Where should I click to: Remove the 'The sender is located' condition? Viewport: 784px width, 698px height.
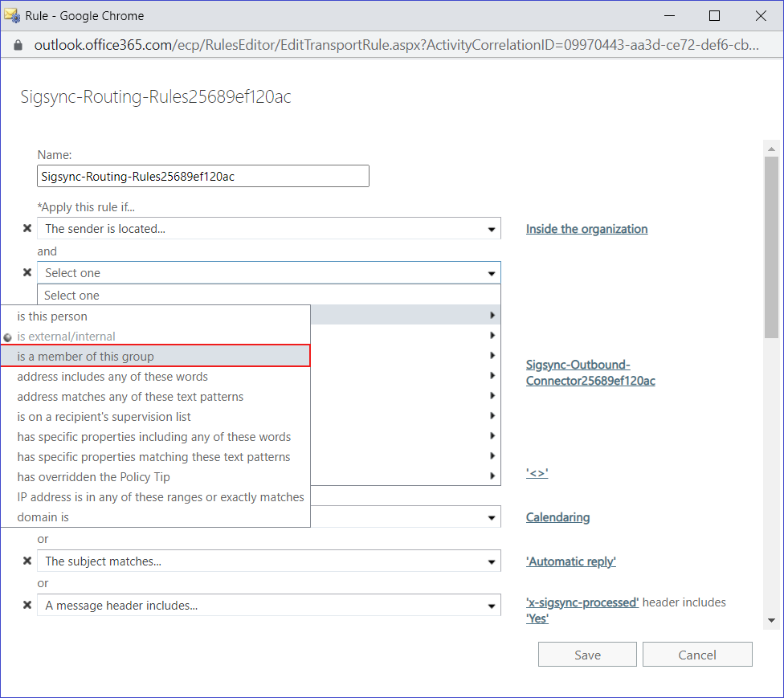click(x=27, y=229)
